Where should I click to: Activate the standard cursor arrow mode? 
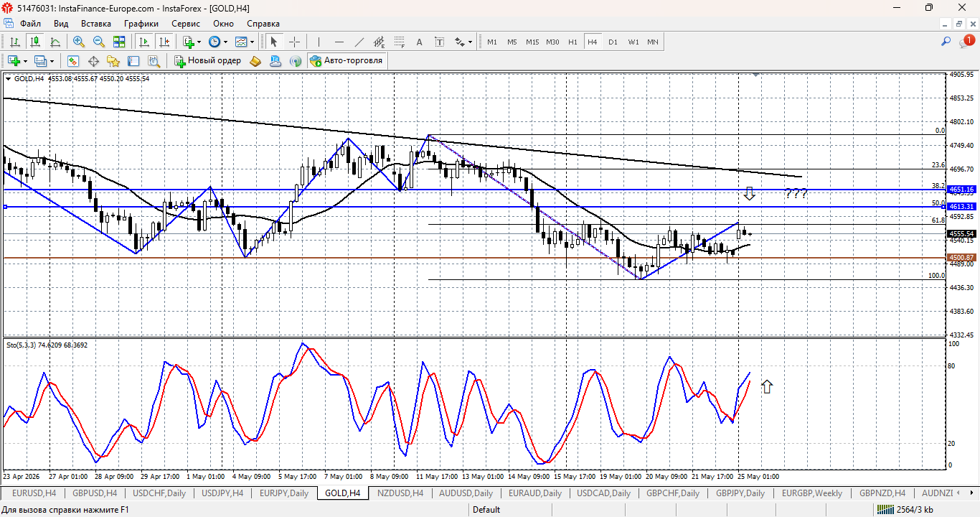[274, 42]
